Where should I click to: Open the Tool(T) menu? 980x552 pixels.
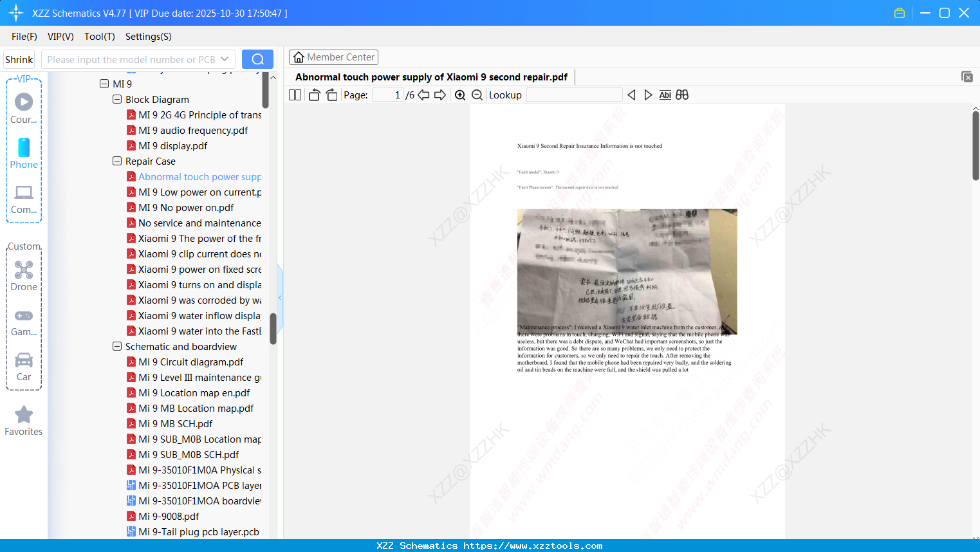coord(100,37)
